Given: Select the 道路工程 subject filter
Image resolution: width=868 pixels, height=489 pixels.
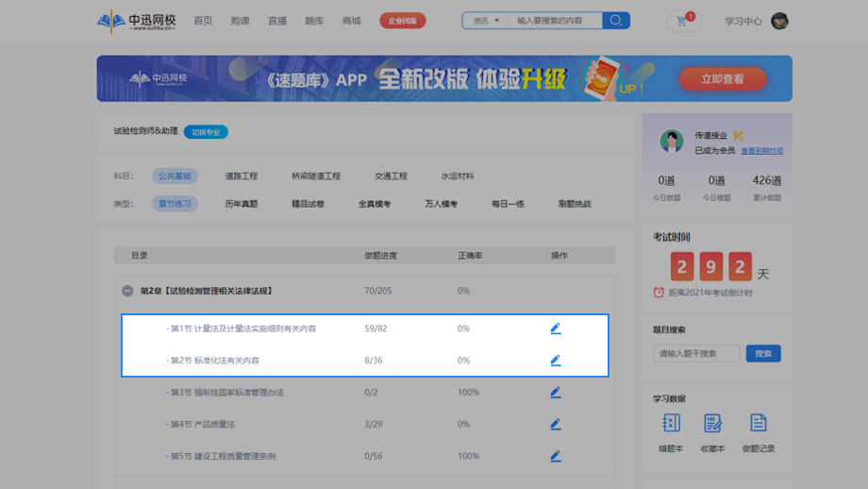Looking at the screenshot, I should [241, 176].
